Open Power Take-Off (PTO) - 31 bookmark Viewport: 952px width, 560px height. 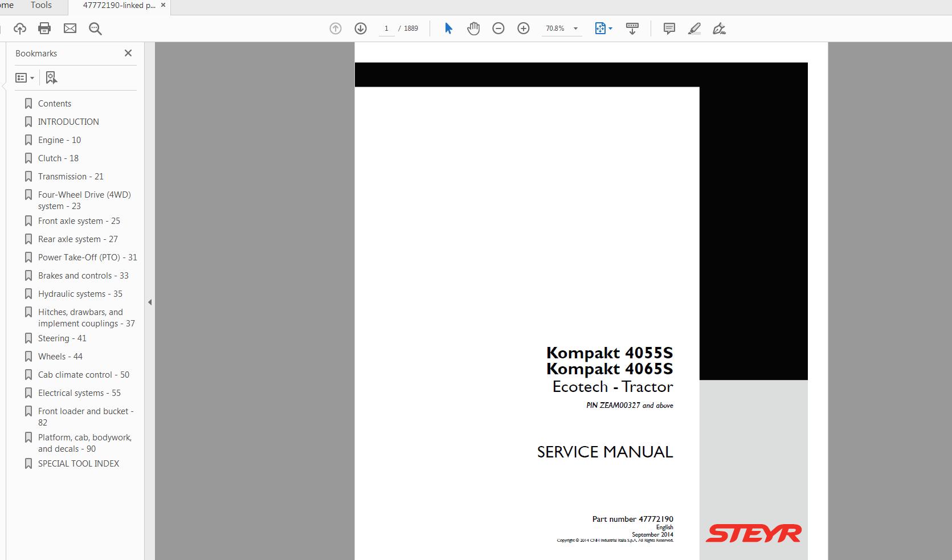coord(88,257)
